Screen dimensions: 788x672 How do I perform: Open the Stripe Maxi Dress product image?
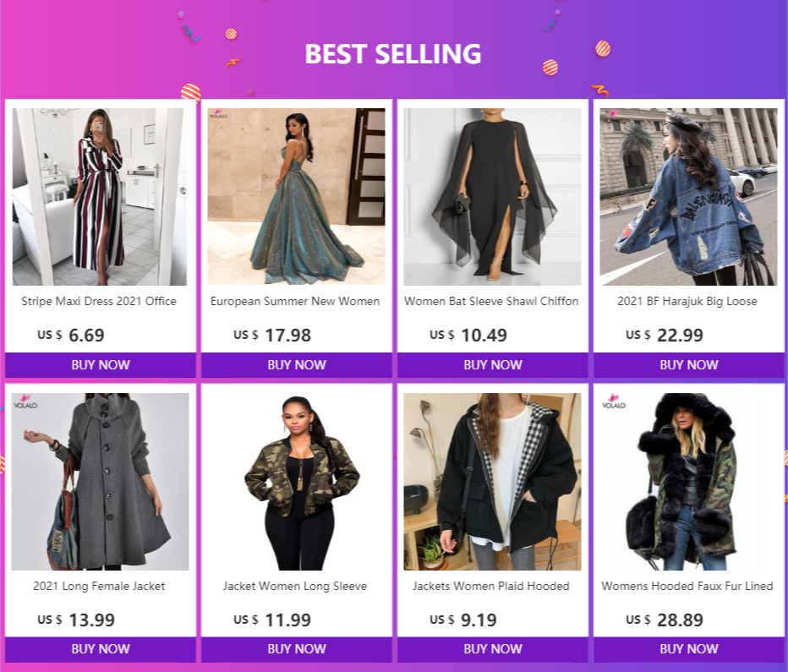tap(100, 197)
